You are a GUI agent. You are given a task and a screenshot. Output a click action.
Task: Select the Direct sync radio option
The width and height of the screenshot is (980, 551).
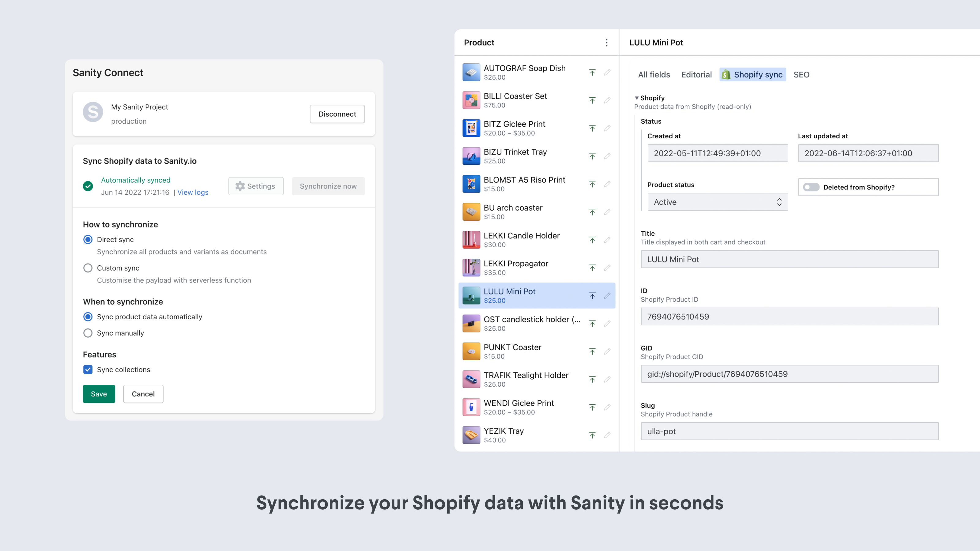(88, 240)
